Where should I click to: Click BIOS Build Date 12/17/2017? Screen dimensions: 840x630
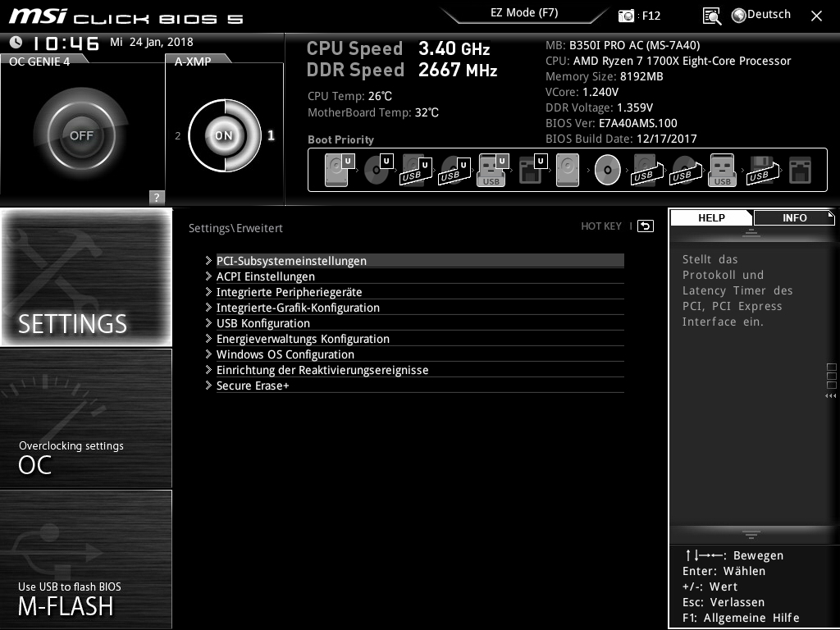click(x=621, y=139)
